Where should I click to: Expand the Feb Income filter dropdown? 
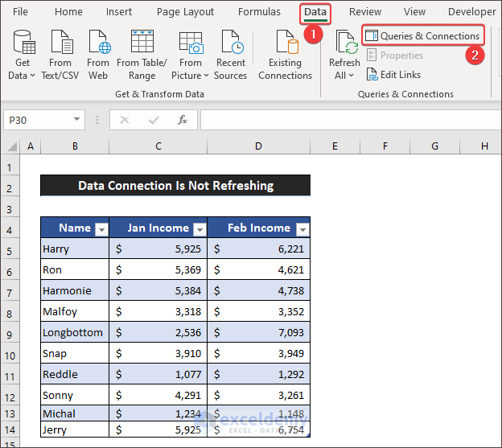point(302,229)
